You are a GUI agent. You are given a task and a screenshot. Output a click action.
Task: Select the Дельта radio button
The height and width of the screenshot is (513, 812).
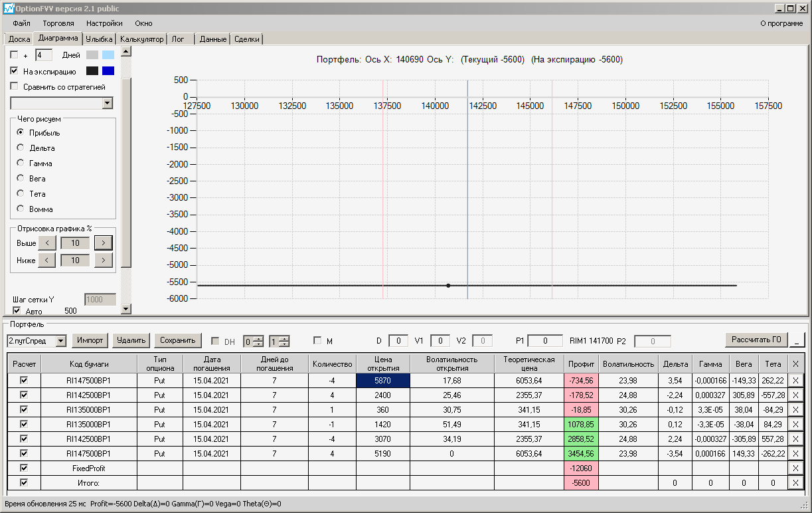pos(21,148)
